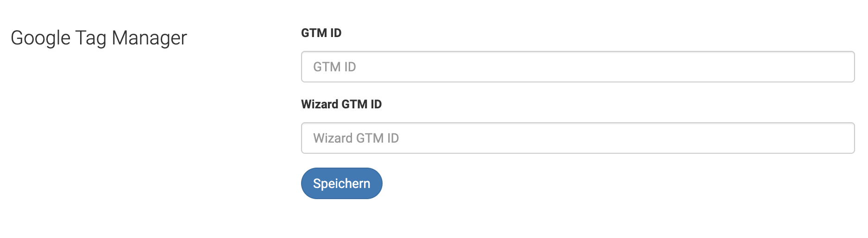The width and height of the screenshot is (868, 238).
Task: Submit the Google Tag Manager form
Action: (341, 183)
